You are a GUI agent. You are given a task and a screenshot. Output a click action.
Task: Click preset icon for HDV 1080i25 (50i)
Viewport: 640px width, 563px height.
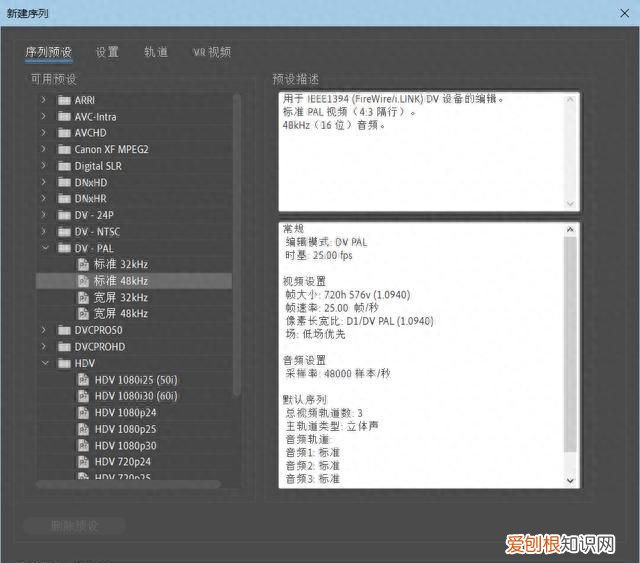[x=83, y=380]
